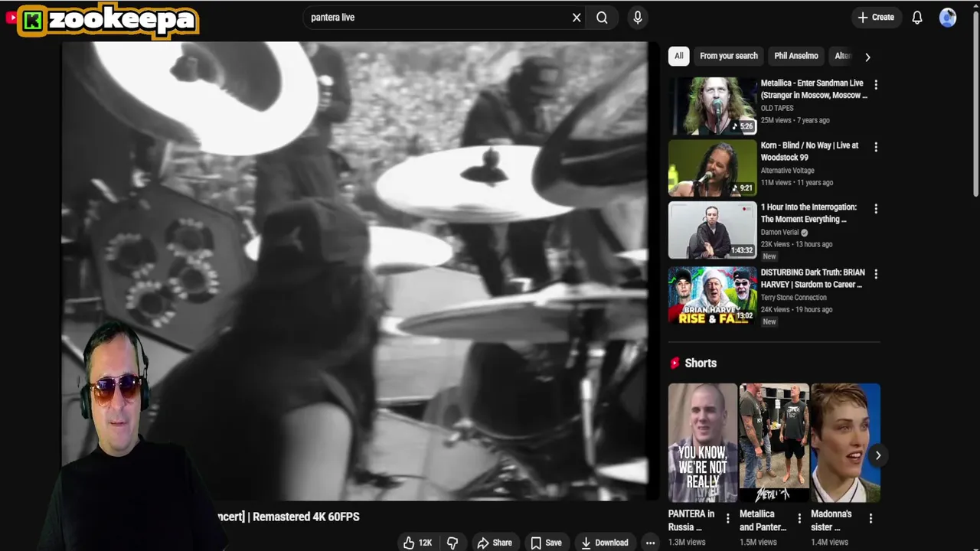This screenshot has height=551, width=980.
Task: Open the Damon Verial channel name
Action: pyautogui.click(x=779, y=232)
